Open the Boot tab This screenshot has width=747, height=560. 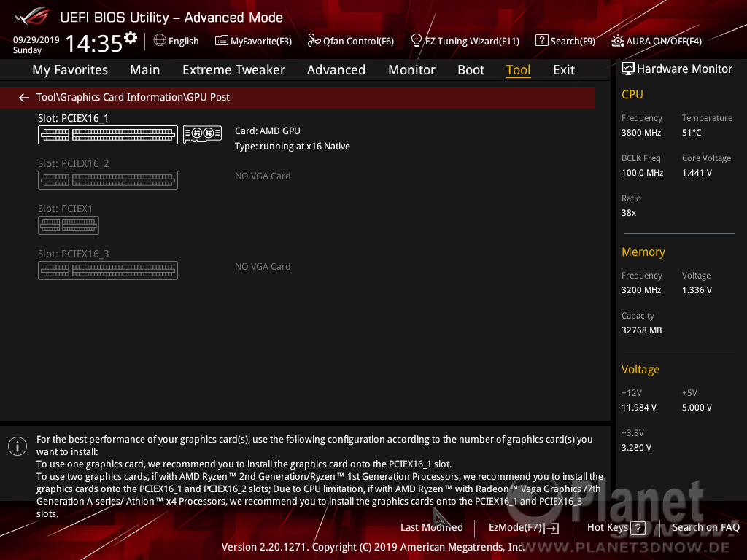coord(471,70)
